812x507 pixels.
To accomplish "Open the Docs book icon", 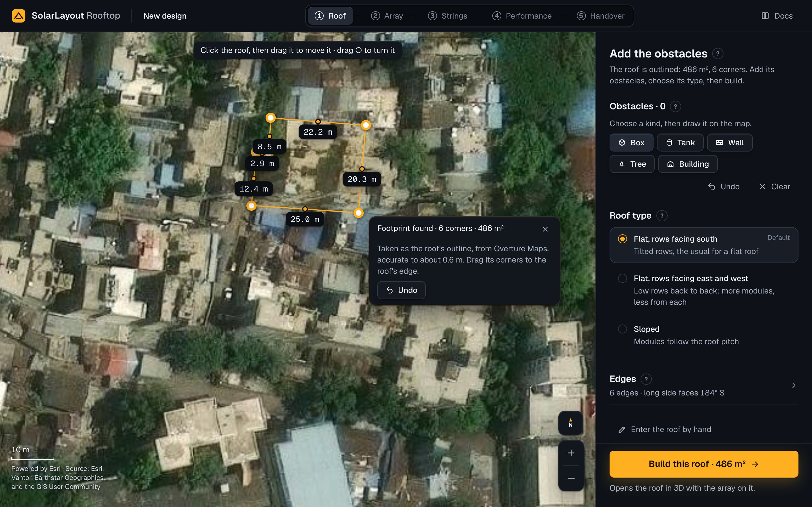I will [x=765, y=16].
